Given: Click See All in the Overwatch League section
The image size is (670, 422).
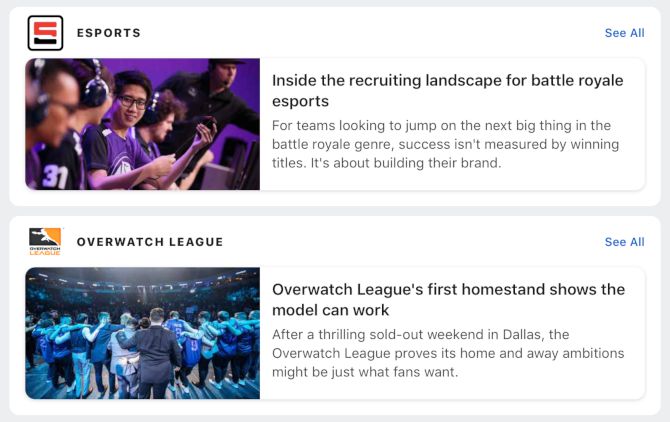Looking at the screenshot, I should (624, 242).
